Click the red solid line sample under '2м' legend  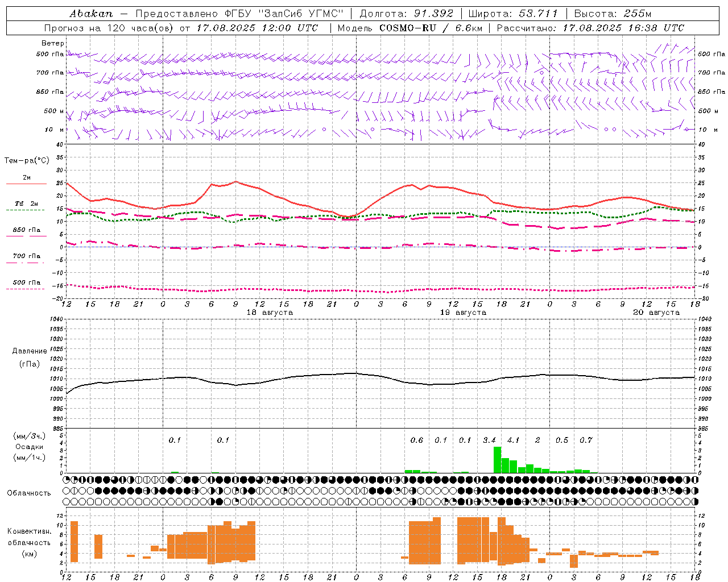tap(26, 184)
